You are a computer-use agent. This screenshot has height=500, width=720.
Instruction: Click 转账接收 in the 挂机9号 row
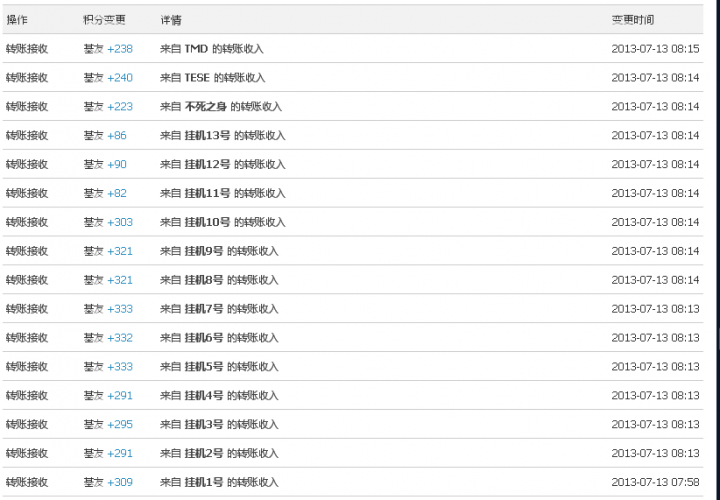coord(27,251)
